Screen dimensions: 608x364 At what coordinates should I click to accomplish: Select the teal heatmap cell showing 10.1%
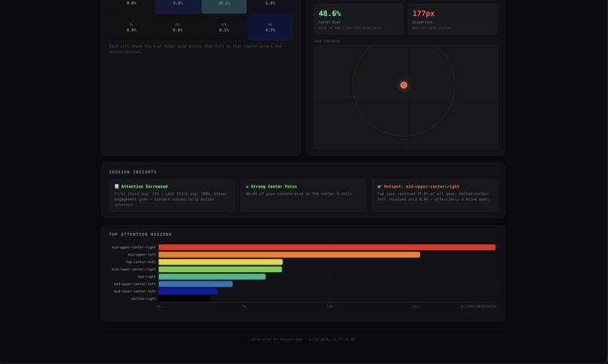224,6
